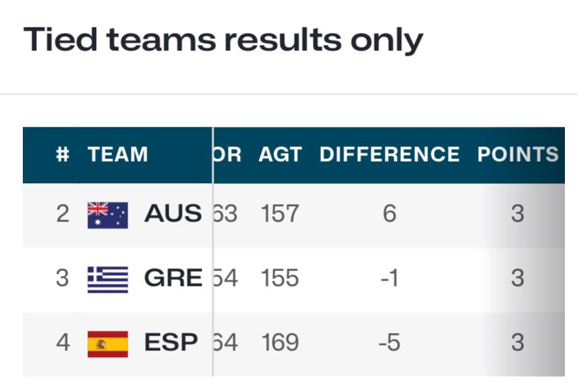Open the AUS team link
This screenshot has width=577, height=392.
173,213
